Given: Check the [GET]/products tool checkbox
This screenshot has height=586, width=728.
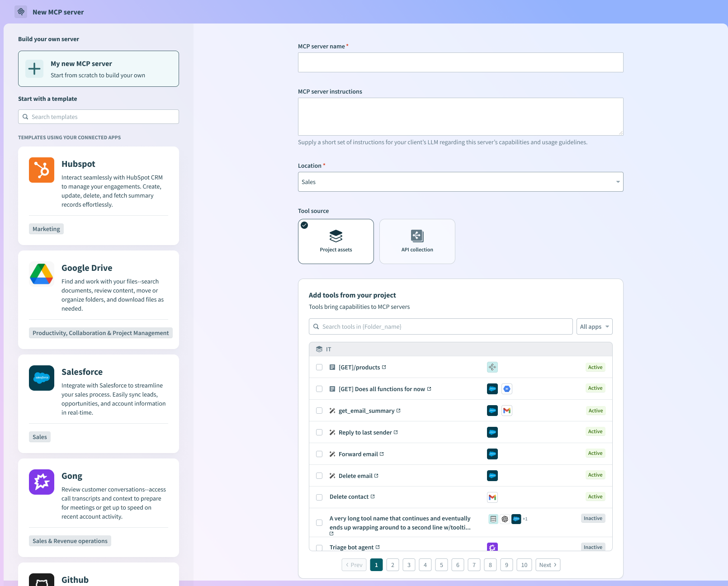Looking at the screenshot, I should 319,367.
